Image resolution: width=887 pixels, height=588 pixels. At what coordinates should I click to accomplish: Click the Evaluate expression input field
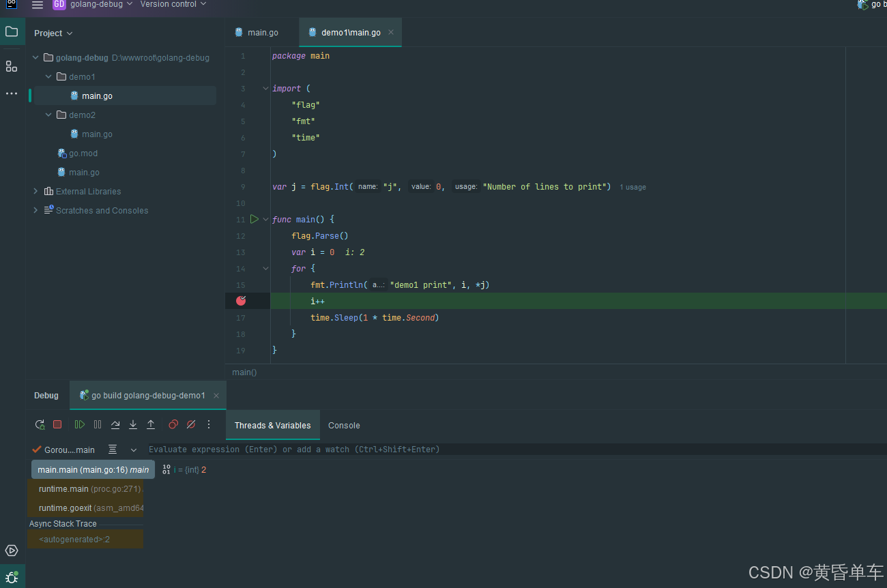coord(409,450)
